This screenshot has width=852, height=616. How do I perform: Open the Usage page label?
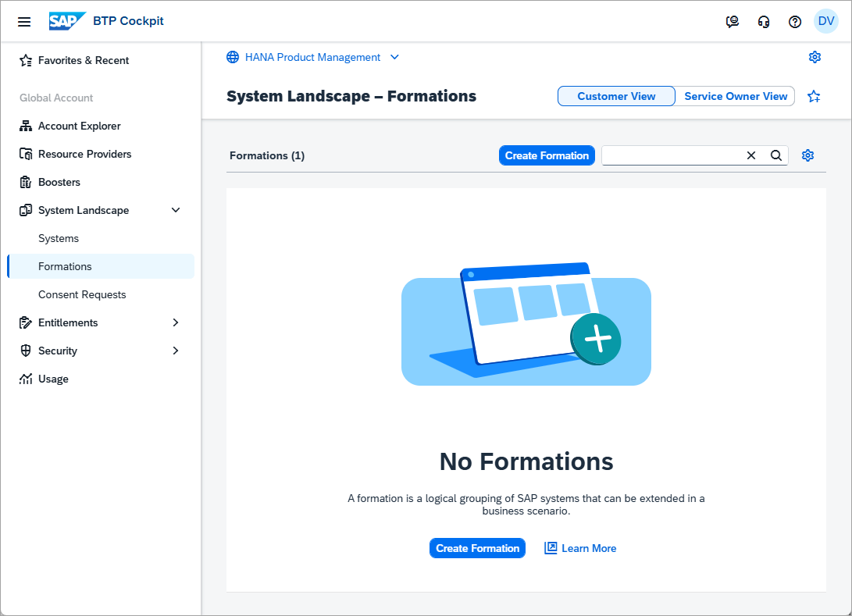(53, 379)
